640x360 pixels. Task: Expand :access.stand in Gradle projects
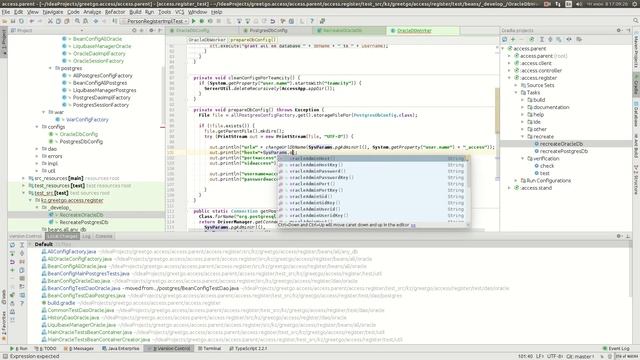tap(509, 188)
